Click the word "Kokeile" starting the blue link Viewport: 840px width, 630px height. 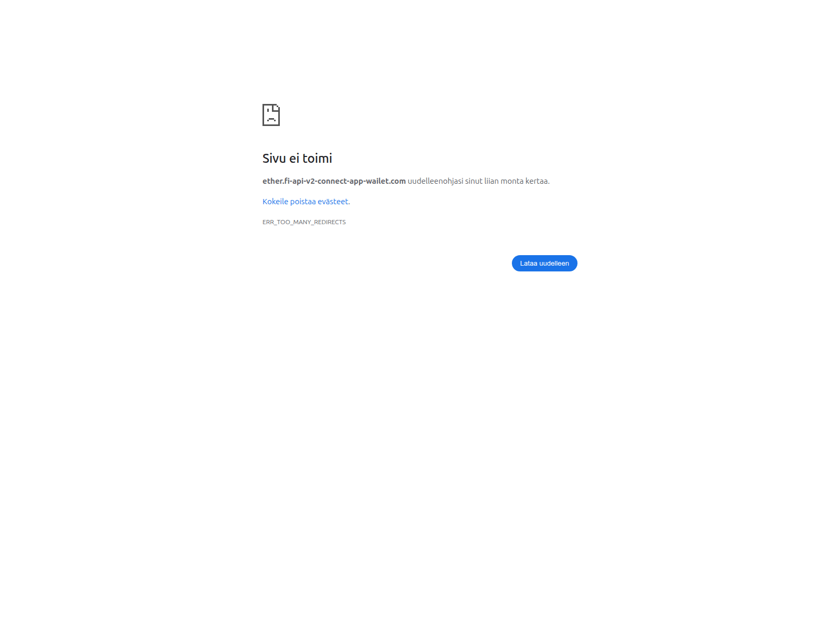point(275,202)
